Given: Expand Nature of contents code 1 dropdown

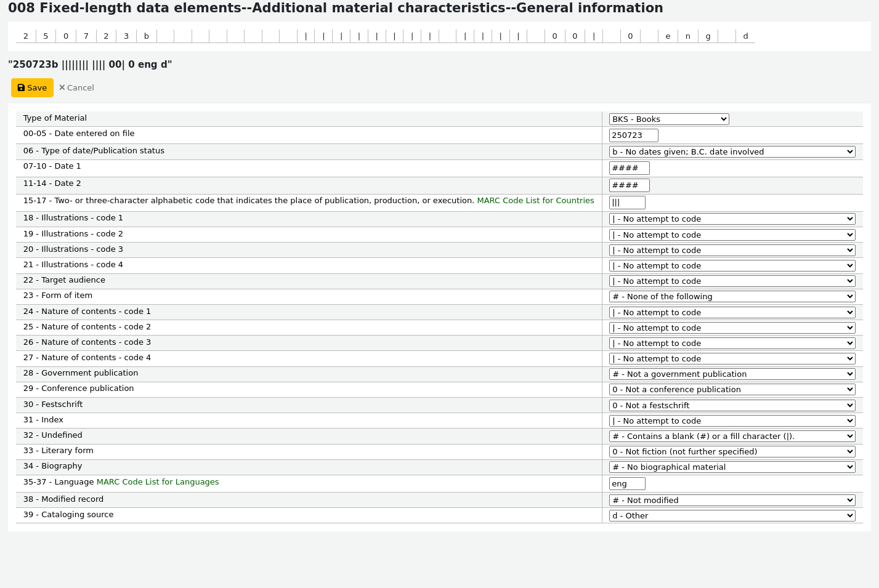Looking at the screenshot, I should pyautogui.click(x=732, y=313).
